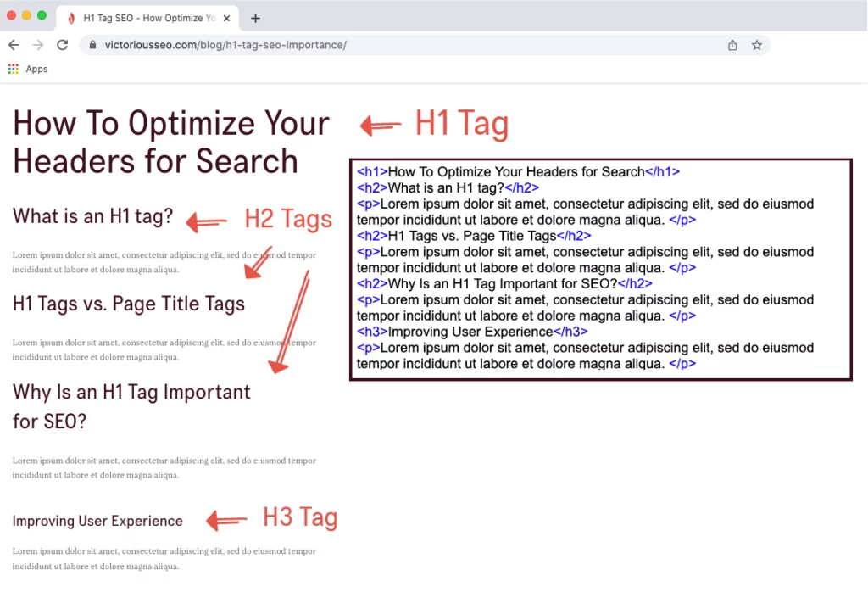Click the 'What is an H1 tag?' heading
Screen dimensions: 868x592
[93, 216]
